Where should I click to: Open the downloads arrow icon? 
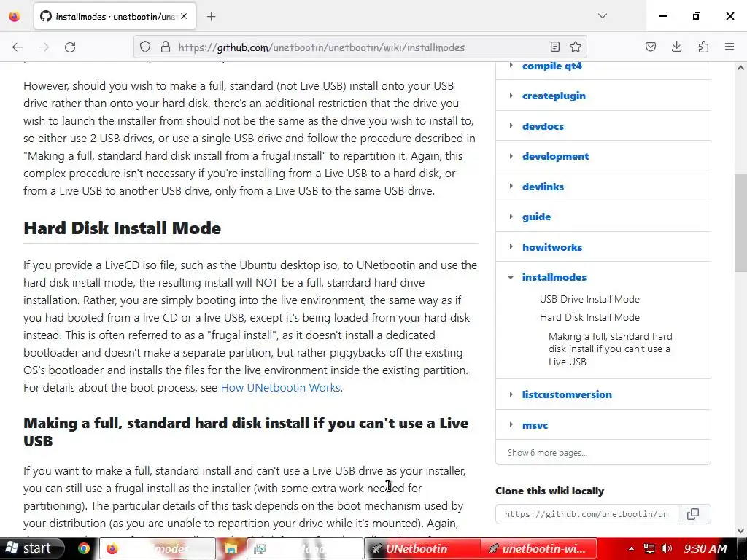coord(676,47)
